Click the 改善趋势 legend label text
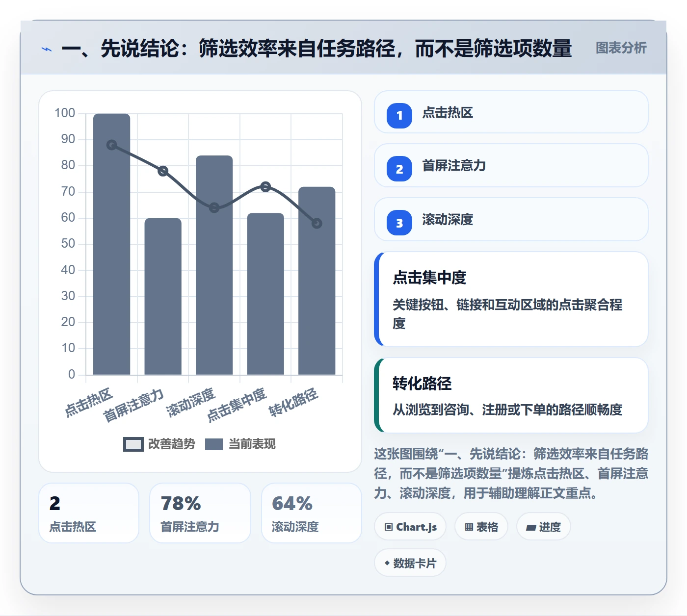 (x=172, y=444)
